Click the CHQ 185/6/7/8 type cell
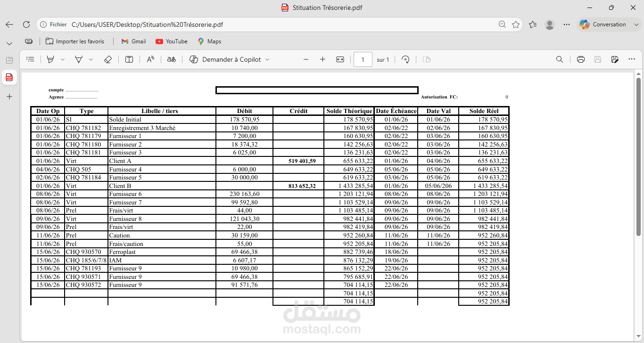This screenshot has height=343, width=644. click(86, 260)
